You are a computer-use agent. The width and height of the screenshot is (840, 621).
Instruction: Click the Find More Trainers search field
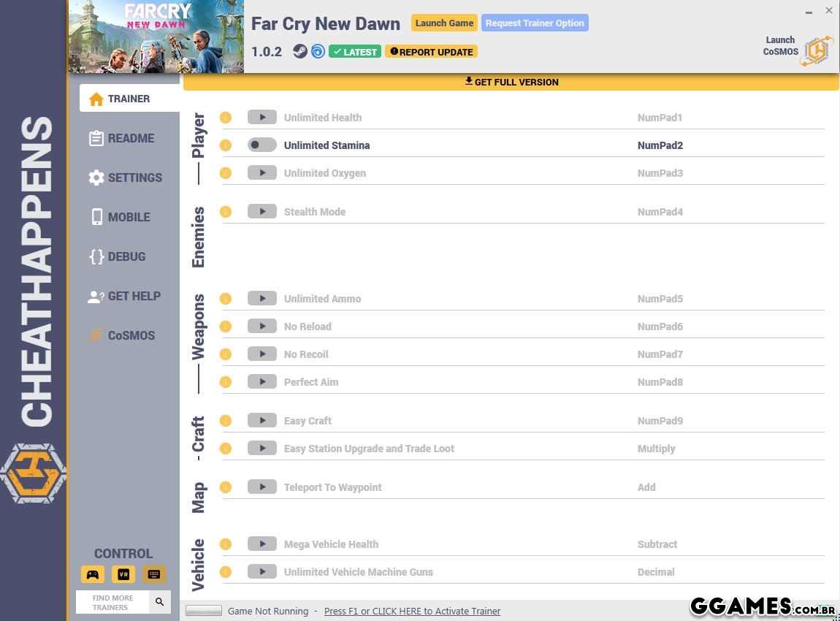click(x=112, y=602)
